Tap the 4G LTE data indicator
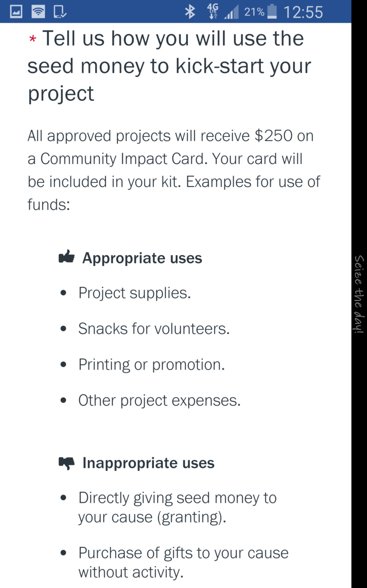367x588 pixels. 213,11
